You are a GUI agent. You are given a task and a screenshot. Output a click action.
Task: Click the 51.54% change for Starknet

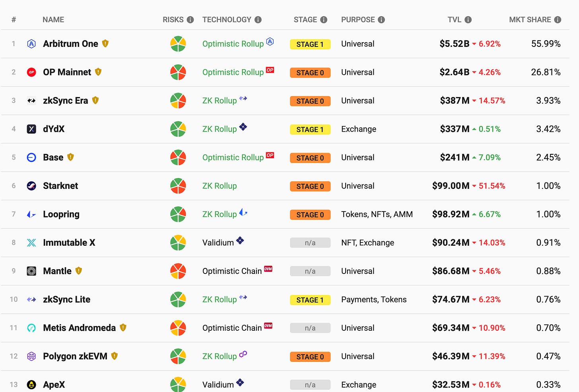492,186
